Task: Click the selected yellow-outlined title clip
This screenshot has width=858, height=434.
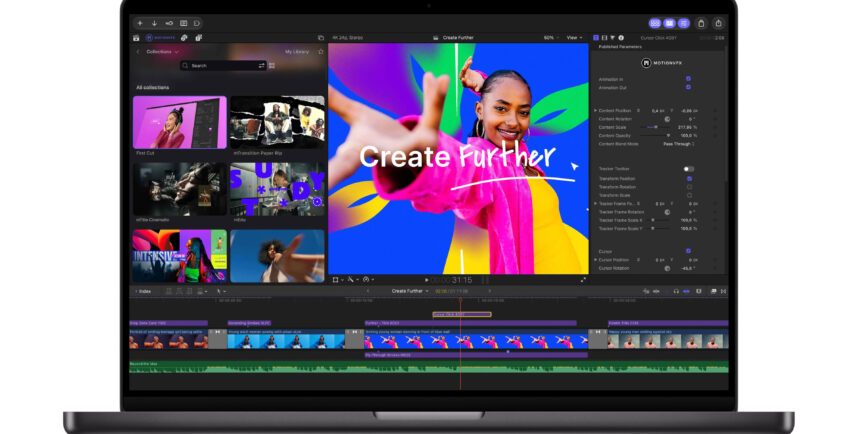Action: 462,314
